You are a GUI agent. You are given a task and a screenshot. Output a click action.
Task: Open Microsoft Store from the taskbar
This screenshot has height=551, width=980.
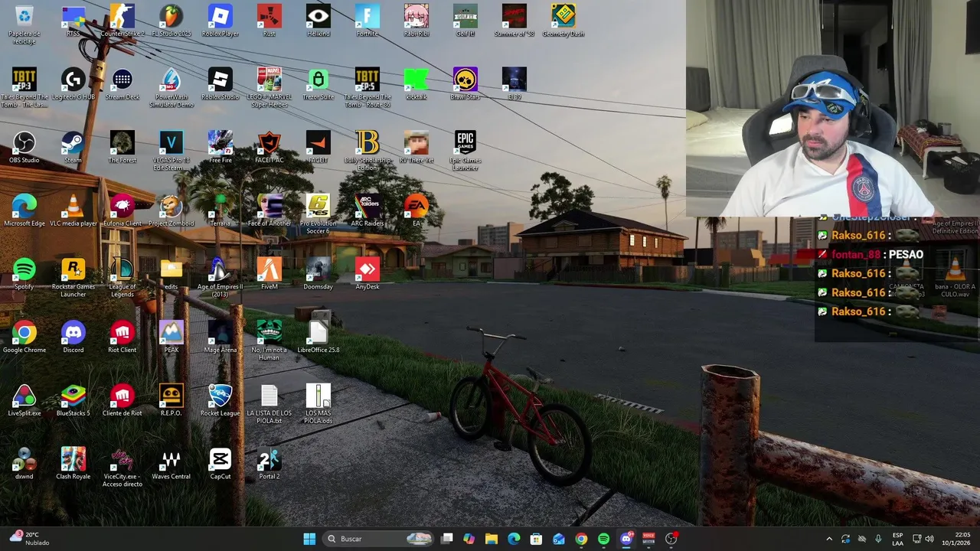tap(536, 539)
